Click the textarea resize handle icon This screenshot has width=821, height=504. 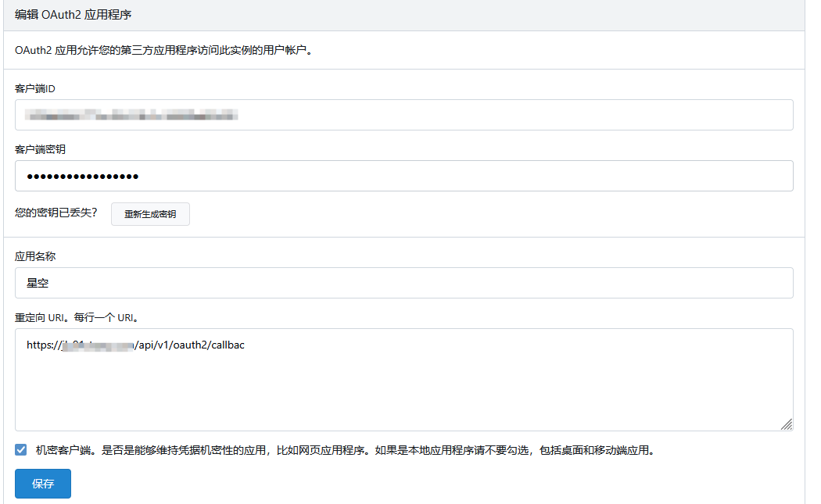click(x=786, y=424)
